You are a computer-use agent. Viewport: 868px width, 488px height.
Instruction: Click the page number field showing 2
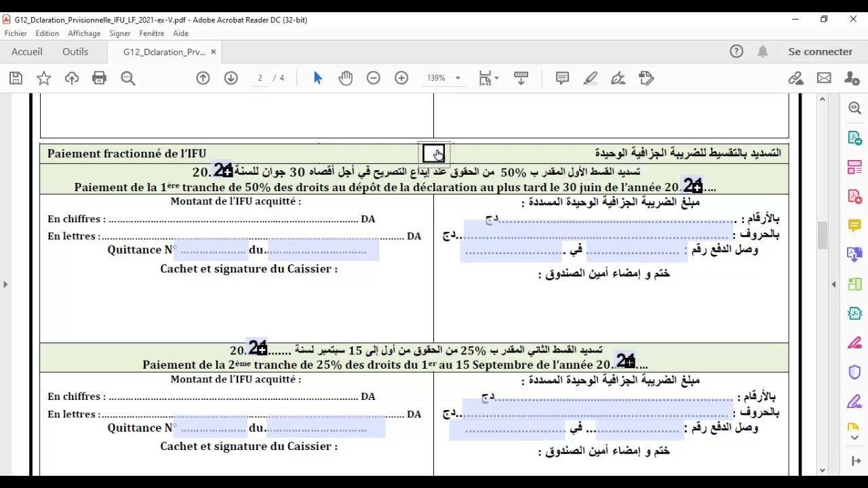point(260,78)
